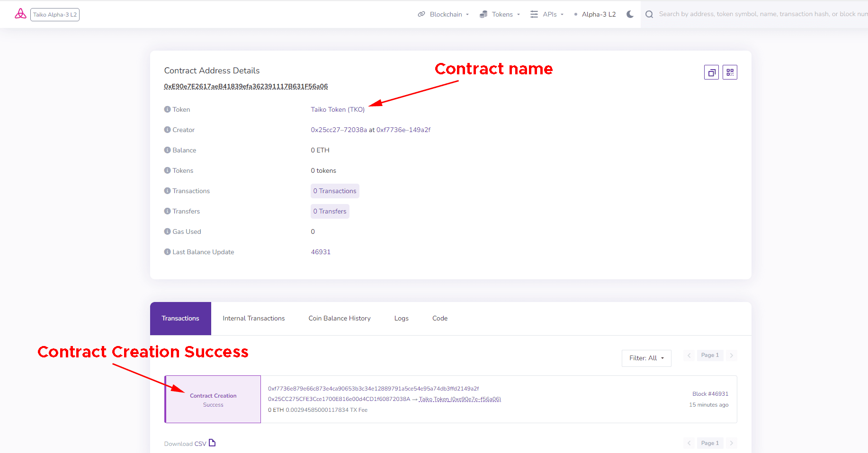Open creator address 0x25cc27–72038a link
This screenshot has height=453, width=868.
[339, 130]
